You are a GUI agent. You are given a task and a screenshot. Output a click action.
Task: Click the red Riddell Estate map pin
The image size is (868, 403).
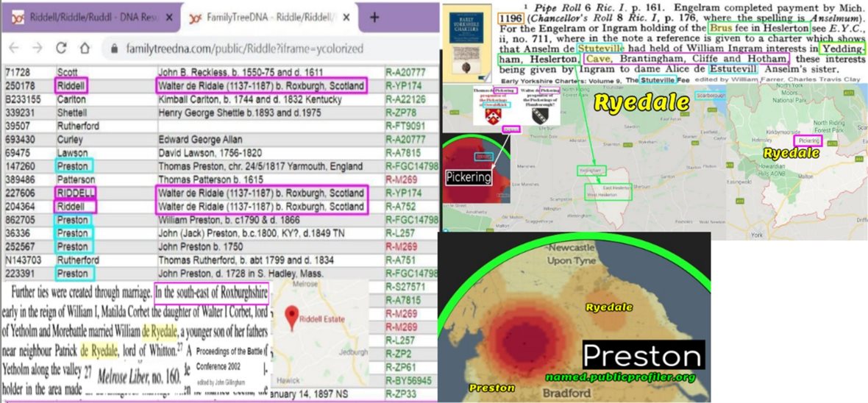click(292, 318)
